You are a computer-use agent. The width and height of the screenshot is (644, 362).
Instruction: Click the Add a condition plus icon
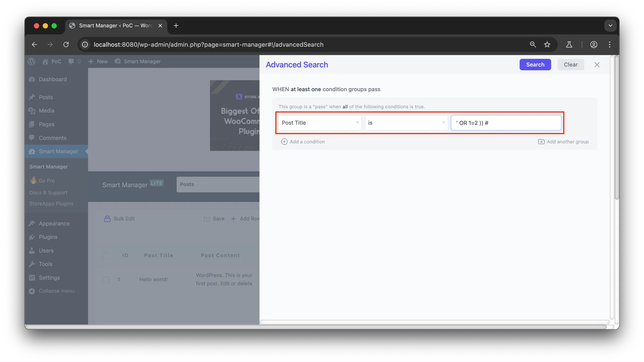pos(284,142)
